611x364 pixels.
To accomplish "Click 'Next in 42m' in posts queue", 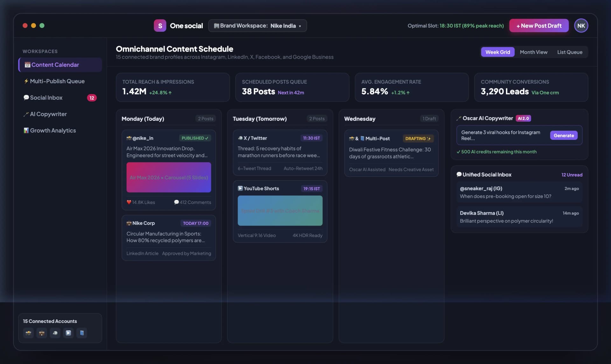I will point(291,93).
